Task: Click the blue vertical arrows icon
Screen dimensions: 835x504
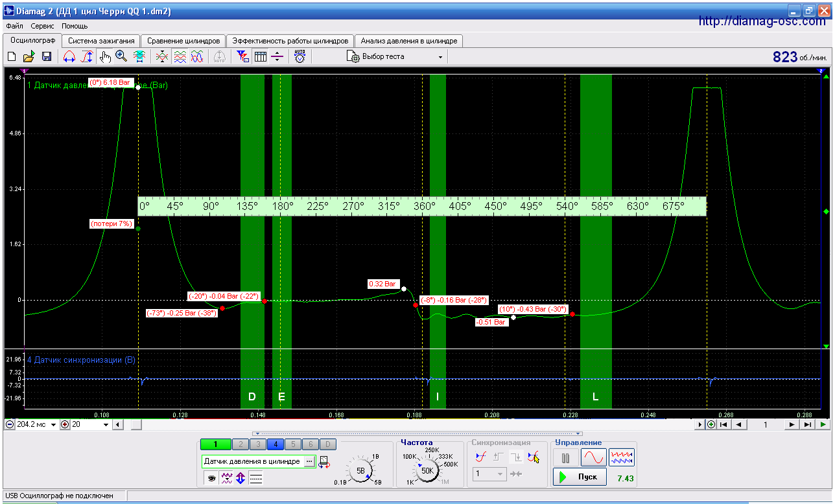Action: pos(241,479)
